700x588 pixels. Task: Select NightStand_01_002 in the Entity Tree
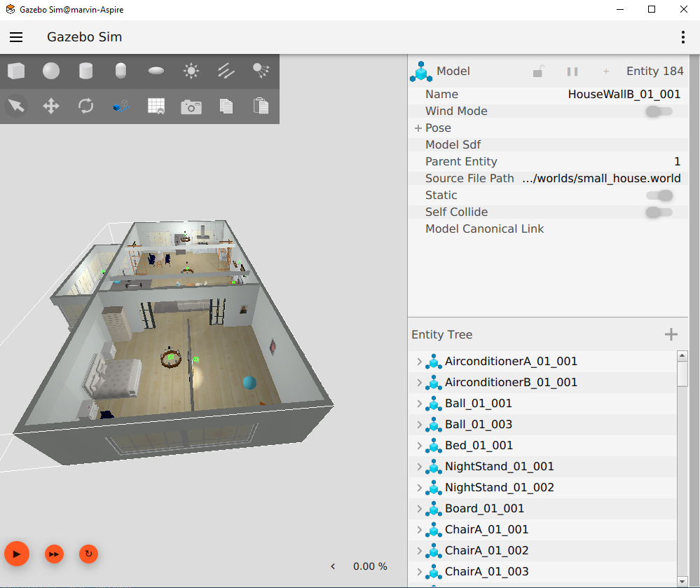499,488
